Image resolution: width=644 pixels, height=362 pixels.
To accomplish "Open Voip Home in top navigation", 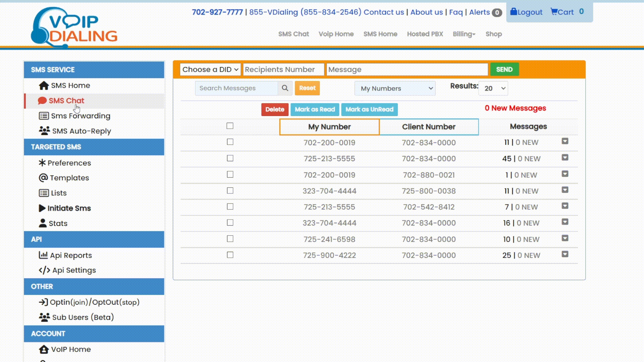I will coord(336,34).
